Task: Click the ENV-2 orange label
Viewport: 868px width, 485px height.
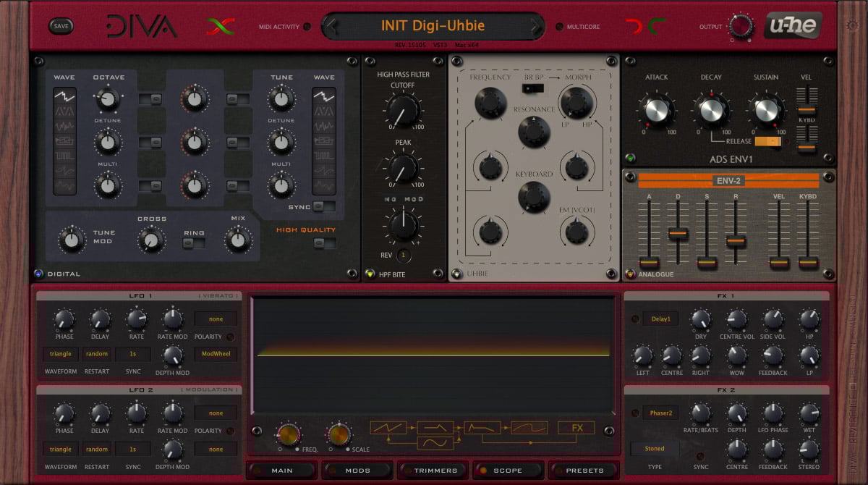Action: (x=728, y=180)
